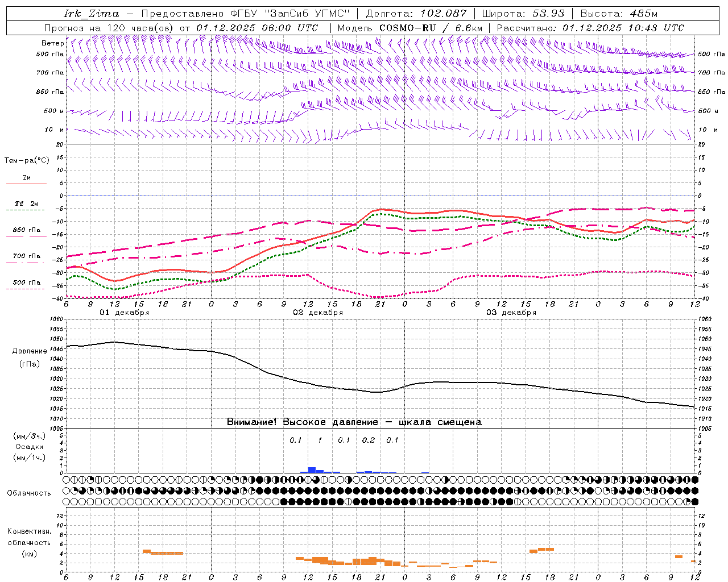The height and width of the screenshot is (582, 728).
Task: Click the 'Долгота: 102.087' longitude value
Action: coord(416,14)
